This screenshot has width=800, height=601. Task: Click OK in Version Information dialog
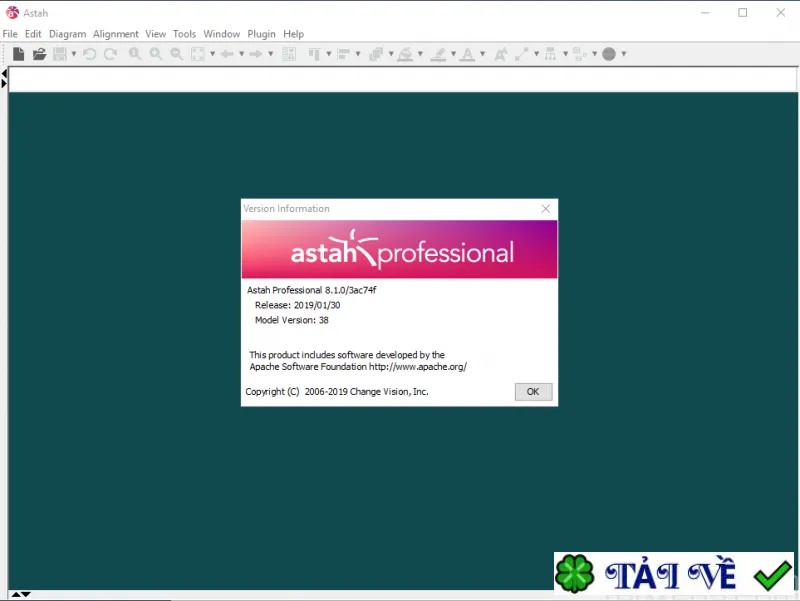point(533,391)
